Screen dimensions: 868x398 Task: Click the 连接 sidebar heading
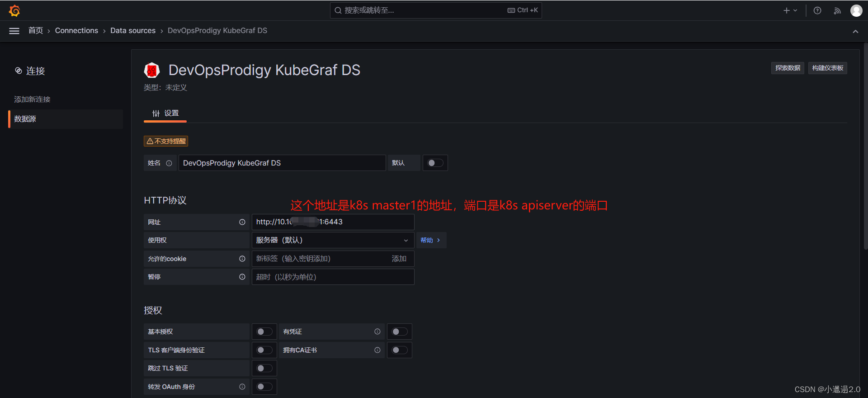pyautogui.click(x=36, y=71)
